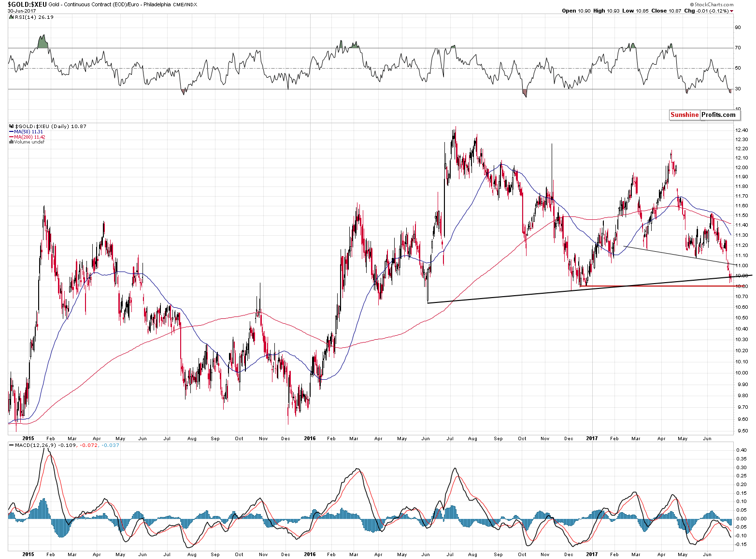Click the 50 label on the RSI axis
The width and height of the screenshot is (756, 559).
pyautogui.click(x=738, y=68)
